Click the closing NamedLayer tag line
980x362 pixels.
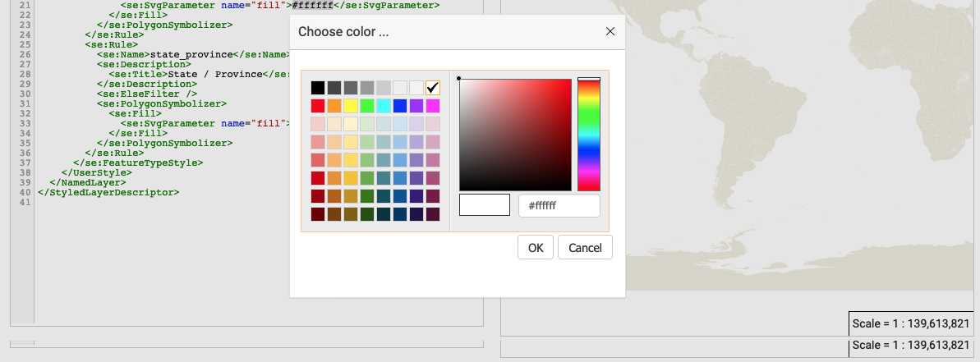88,182
